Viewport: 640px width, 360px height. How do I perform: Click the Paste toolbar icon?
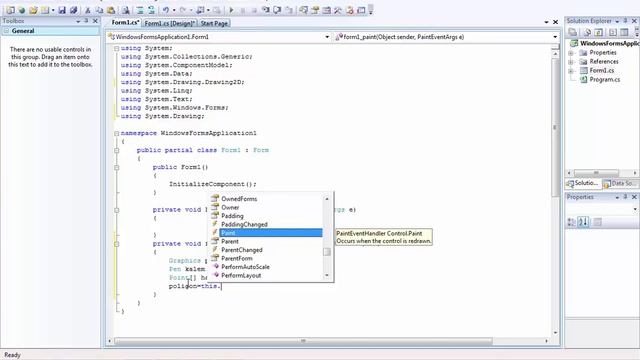(x=111, y=10)
